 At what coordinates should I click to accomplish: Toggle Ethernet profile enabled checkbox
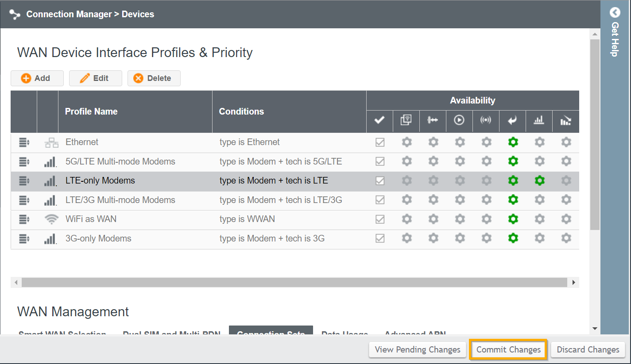pyautogui.click(x=380, y=142)
